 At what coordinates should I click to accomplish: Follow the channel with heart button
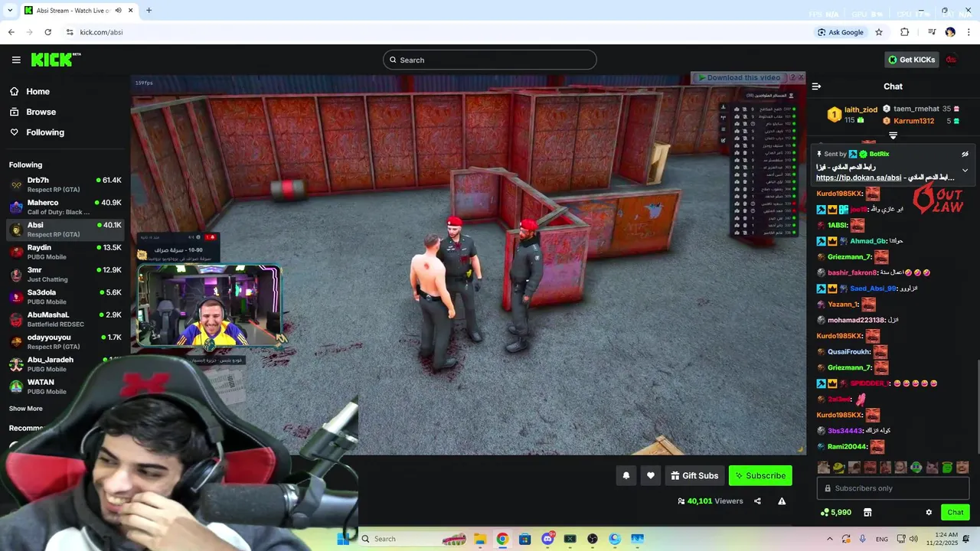[x=650, y=475]
